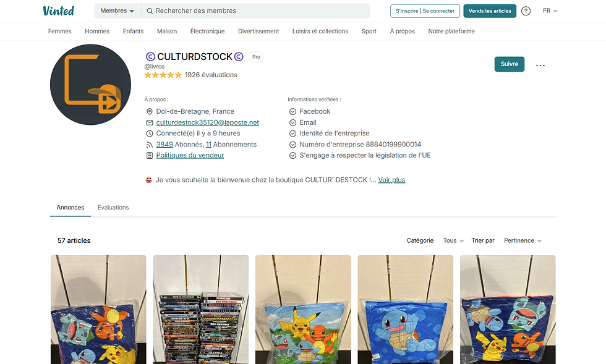
Task: Open the DVD stack listing thumbnail
Action: point(200,309)
